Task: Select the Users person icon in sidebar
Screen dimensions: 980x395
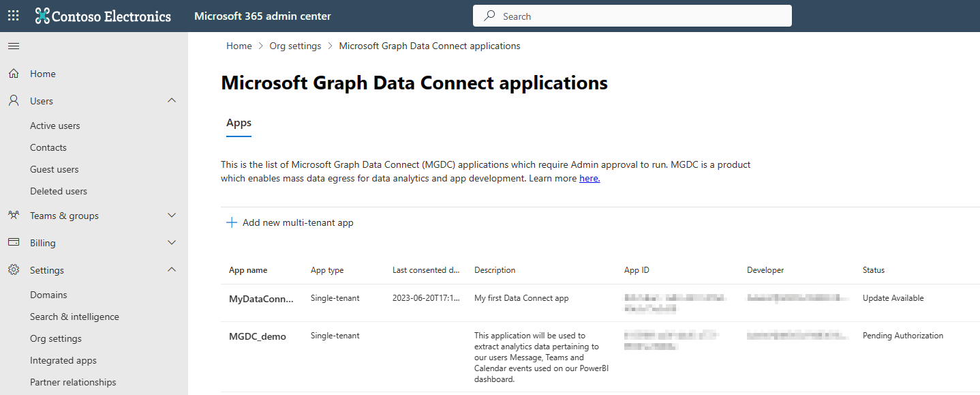Action: 14,100
